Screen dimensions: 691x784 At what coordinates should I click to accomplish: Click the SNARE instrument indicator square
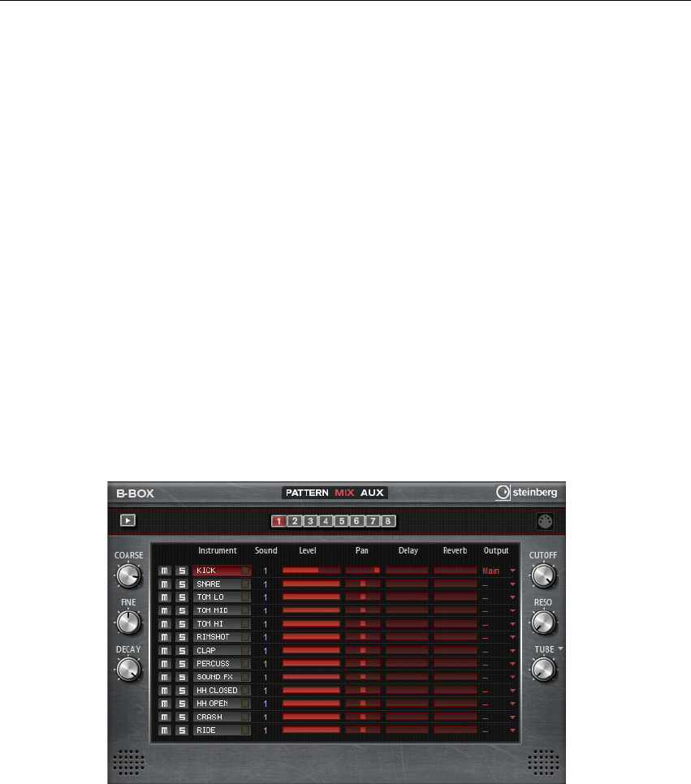coord(245,584)
